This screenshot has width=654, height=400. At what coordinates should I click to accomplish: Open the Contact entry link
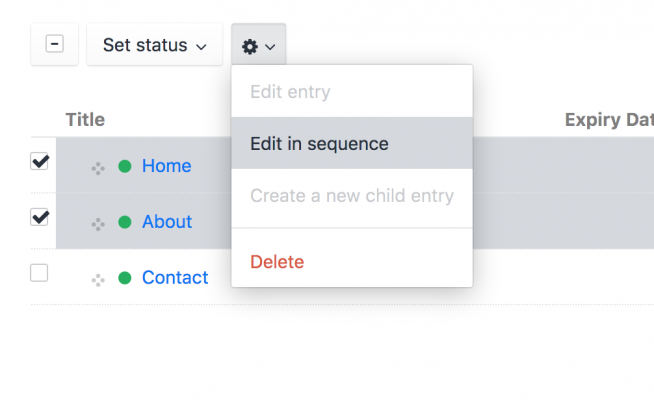tap(175, 278)
